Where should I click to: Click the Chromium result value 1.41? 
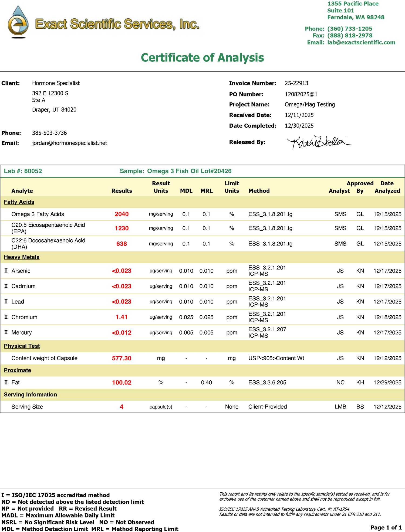click(x=122, y=317)
